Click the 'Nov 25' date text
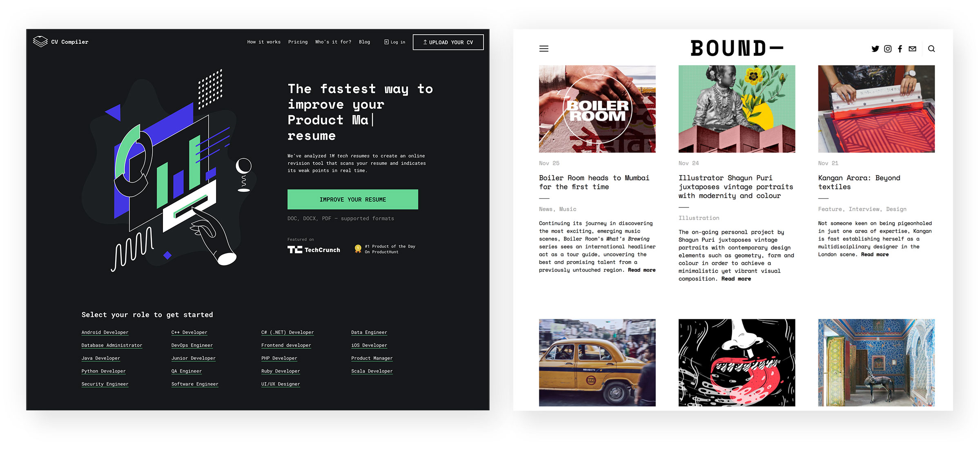The image size is (980, 472). coord(549,163)
